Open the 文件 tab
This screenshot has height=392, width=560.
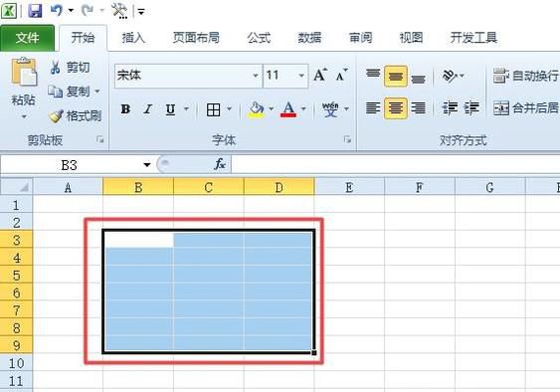click(28, 38)
